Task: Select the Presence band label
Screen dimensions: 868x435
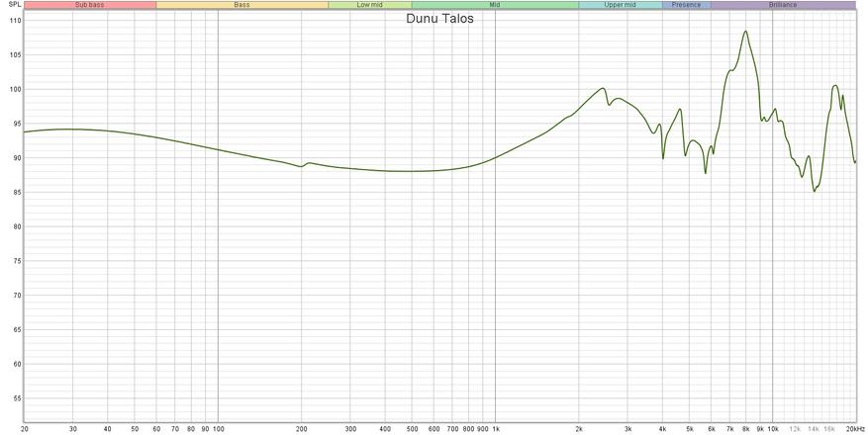Action: click(x=687, y=5)
